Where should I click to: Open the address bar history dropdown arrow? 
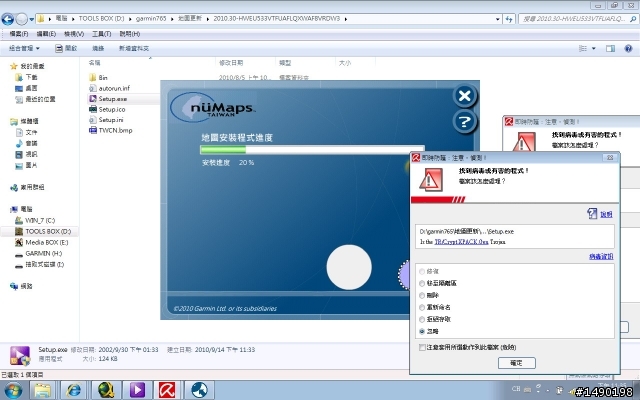tap(498, 19)
